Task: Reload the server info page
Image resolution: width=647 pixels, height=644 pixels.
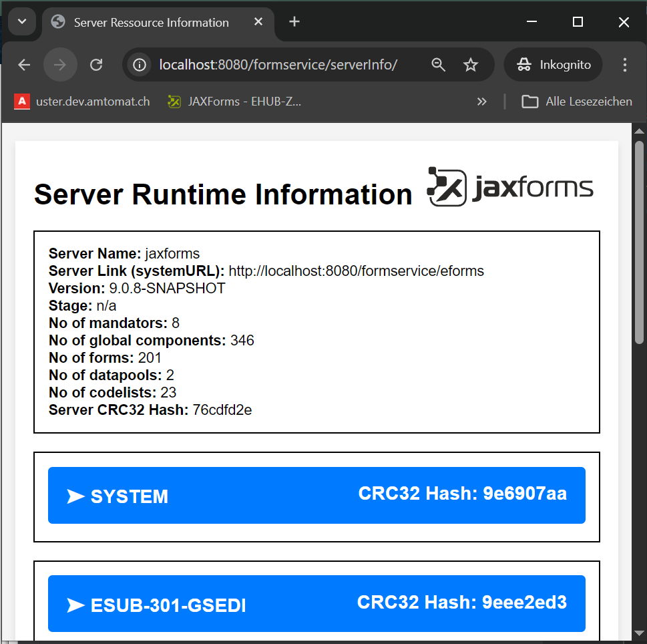Action: click(x=96, y=65)
